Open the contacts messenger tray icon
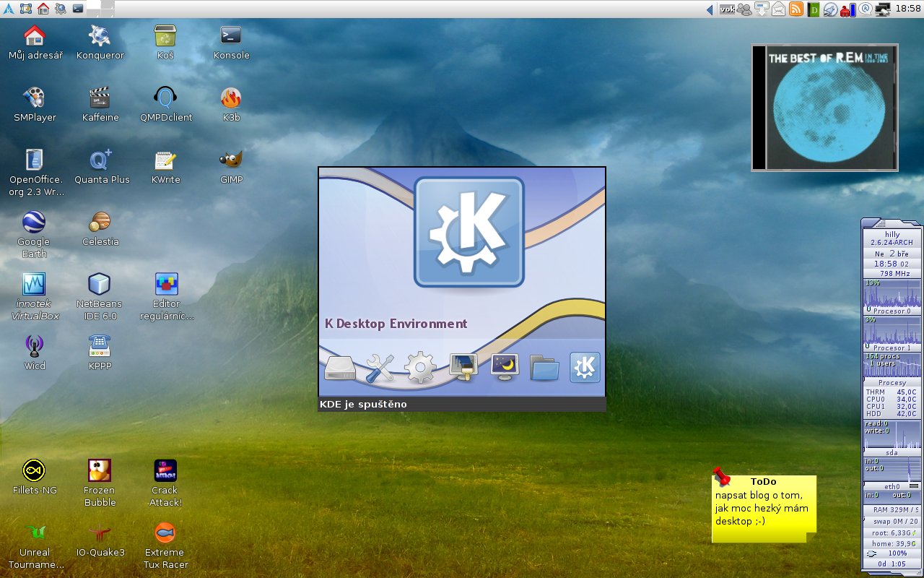 click(x=744, y=9)
